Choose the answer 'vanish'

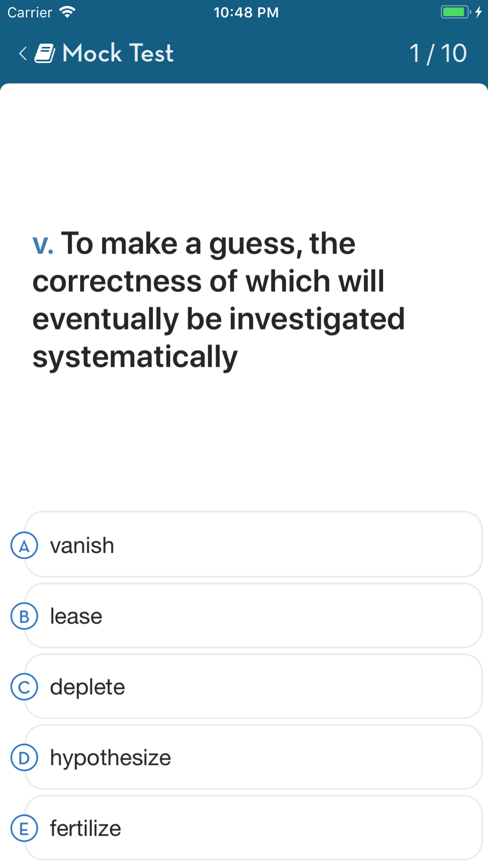pyautogui.click(x=253, y=544)
